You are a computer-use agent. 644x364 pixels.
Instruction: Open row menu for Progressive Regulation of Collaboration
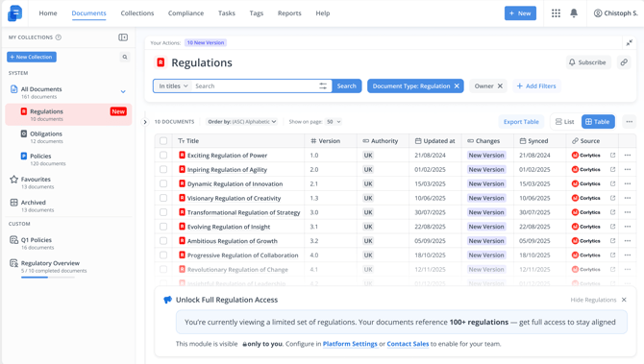628,255
